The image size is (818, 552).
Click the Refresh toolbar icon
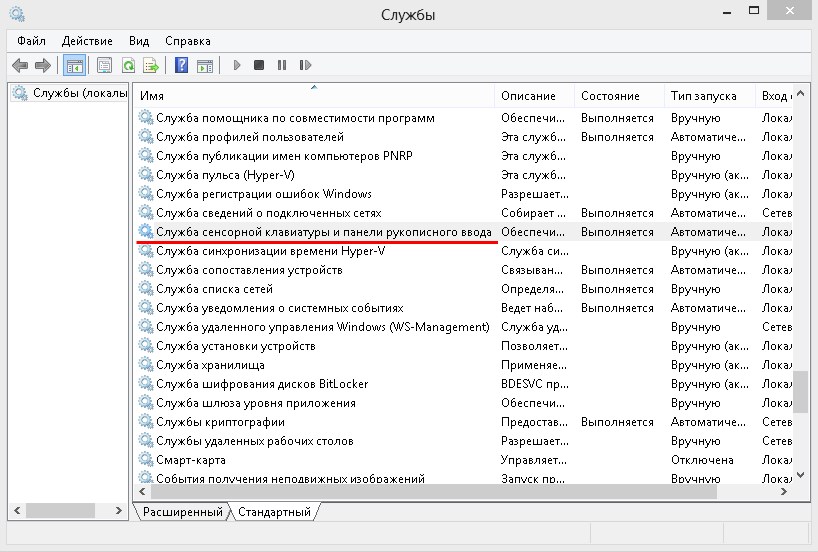128,65
